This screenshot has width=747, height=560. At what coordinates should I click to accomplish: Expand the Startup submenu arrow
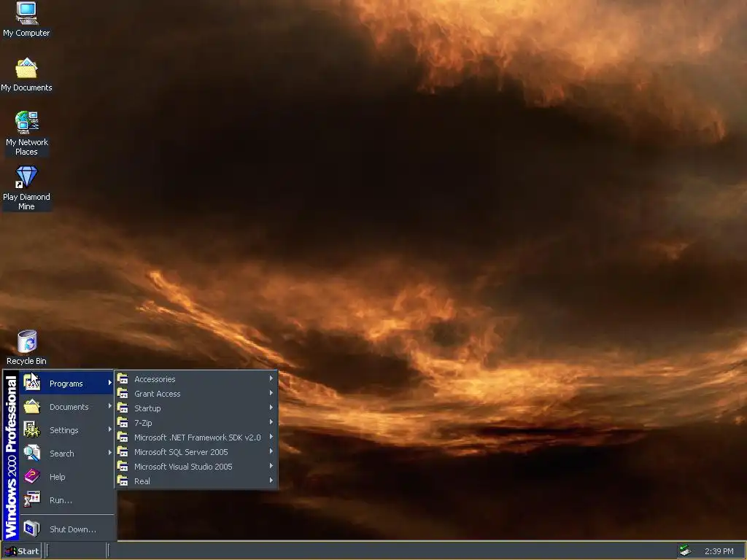[271, 408]
